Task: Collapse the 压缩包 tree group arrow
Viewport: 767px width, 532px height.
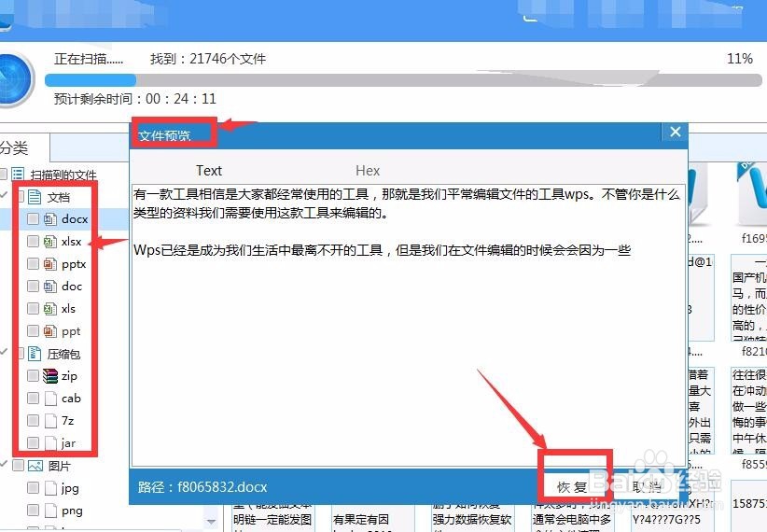Action: point(4,353)
